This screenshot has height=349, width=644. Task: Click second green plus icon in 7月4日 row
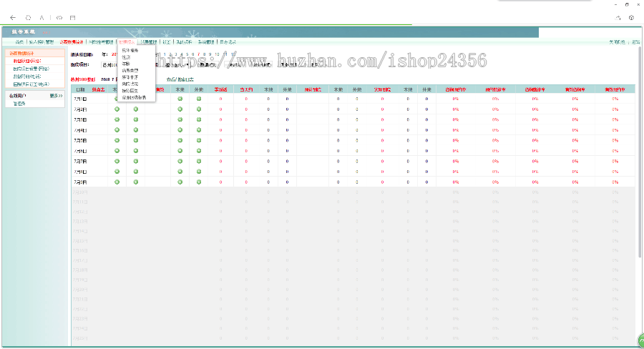click(x=135, y=130)
